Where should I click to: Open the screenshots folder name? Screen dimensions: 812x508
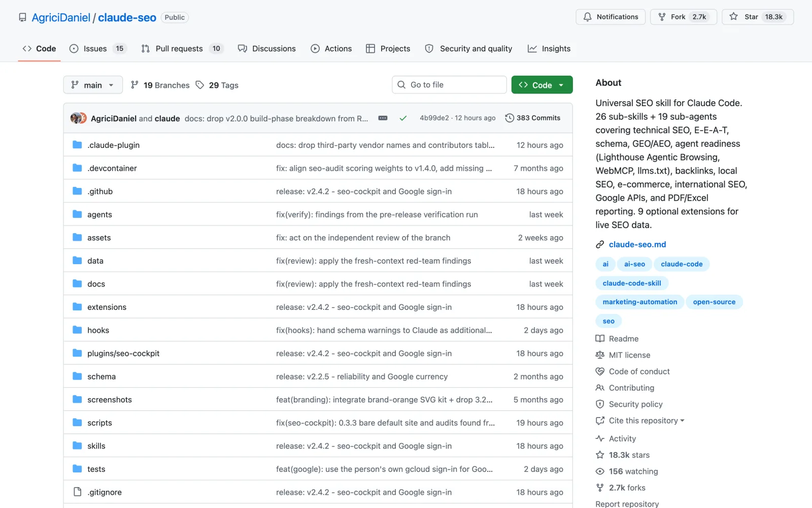(x=110, y=400)
